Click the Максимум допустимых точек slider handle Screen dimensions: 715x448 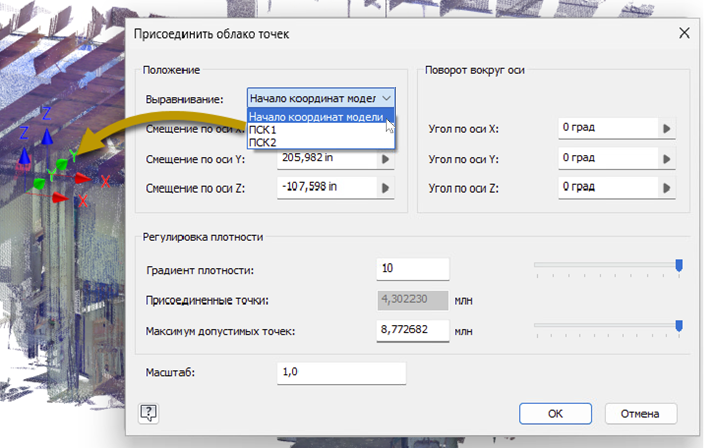pyautogui.click(x=679, y=326)
